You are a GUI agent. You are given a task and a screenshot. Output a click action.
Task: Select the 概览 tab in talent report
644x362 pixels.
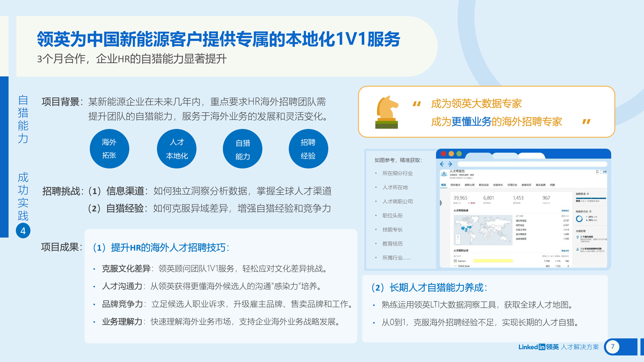coord(444,185)
